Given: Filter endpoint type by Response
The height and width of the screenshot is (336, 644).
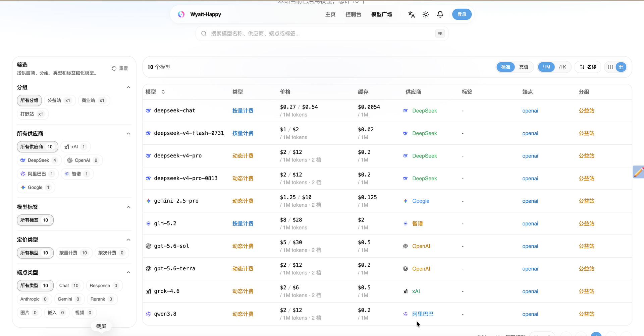Looking at the screenshot, I should [x=104, y=286].
